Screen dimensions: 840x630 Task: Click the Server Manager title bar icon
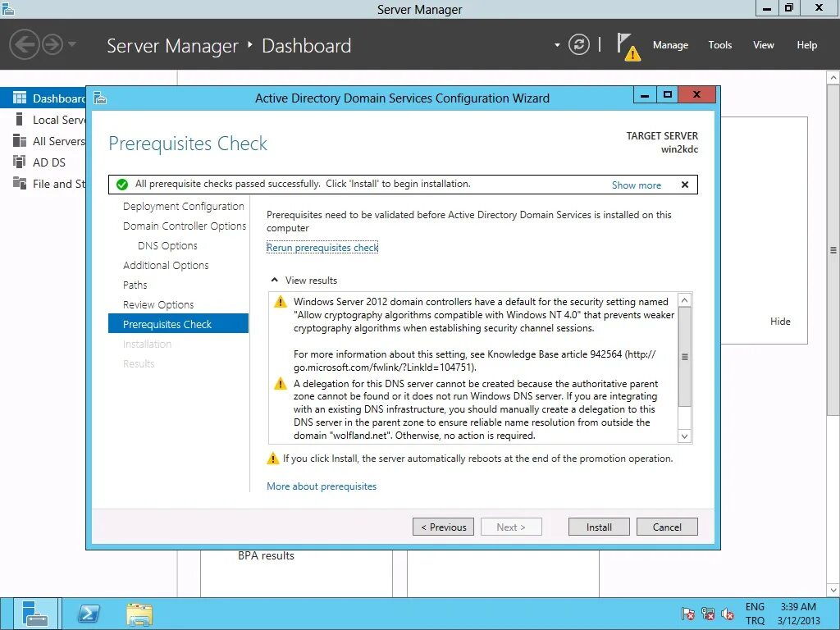(x=7, y=8)
